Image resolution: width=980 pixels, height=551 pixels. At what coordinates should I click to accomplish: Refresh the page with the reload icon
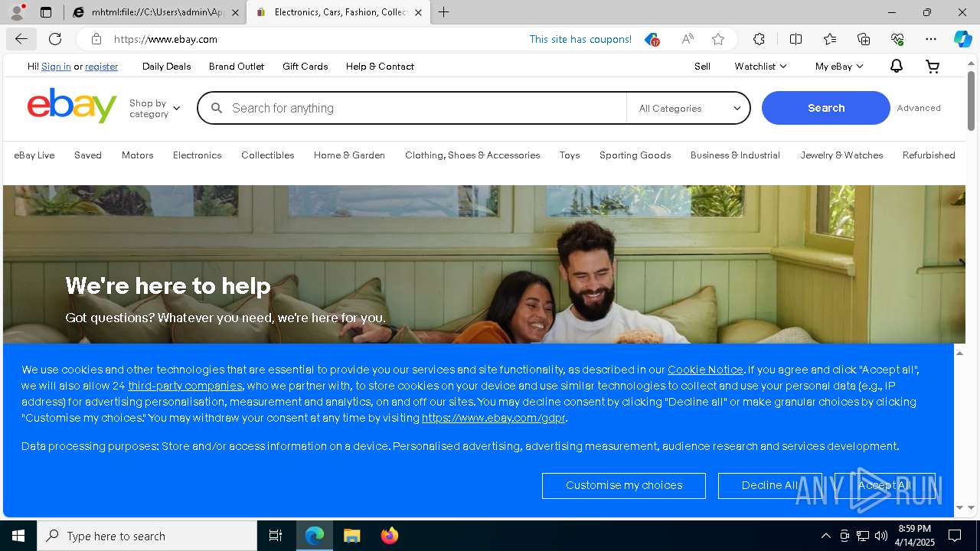click(55, 39)
